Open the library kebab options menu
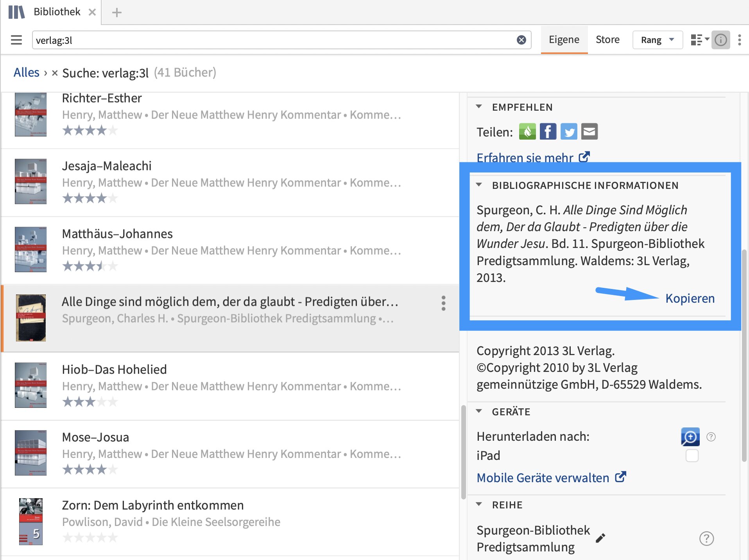Image resolution: width=749 pixels, height=560 pixels. click(739, 40)
